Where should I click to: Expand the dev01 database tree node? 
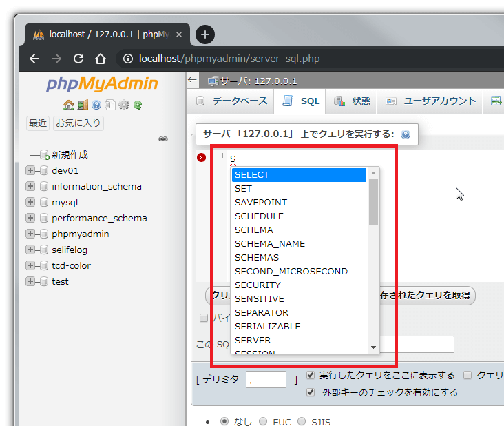[x=30, y=170]
